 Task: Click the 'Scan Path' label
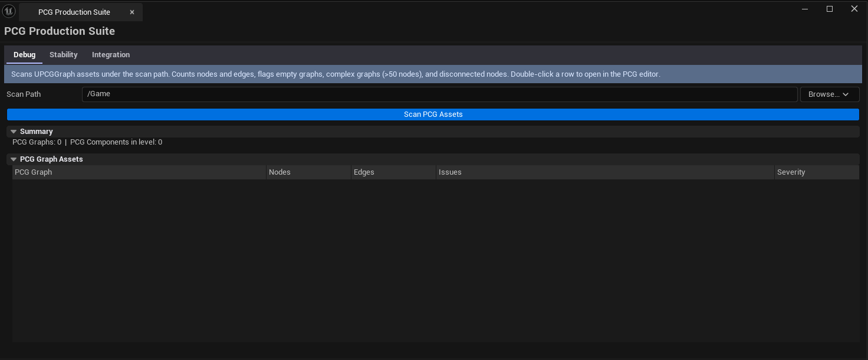(24, 94)
